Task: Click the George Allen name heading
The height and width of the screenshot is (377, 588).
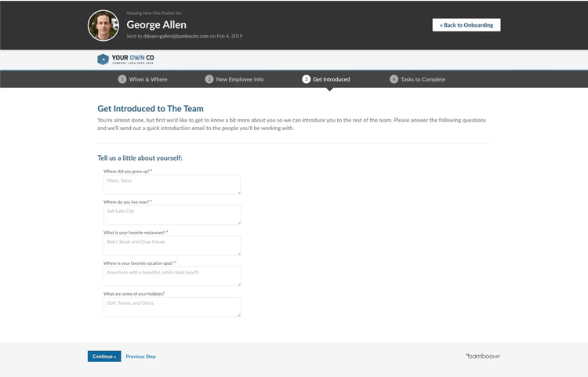Action: [x=156, y=24]
